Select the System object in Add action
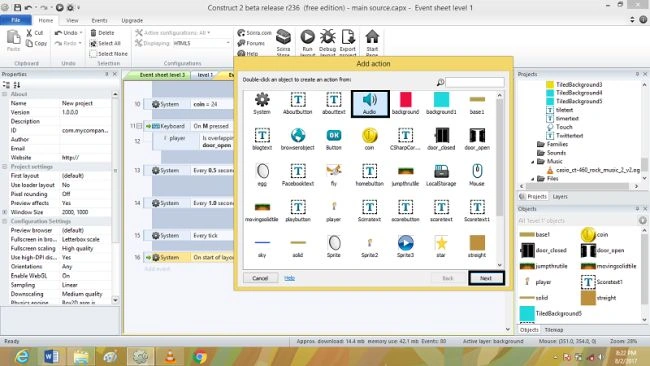 pos(262,103)
